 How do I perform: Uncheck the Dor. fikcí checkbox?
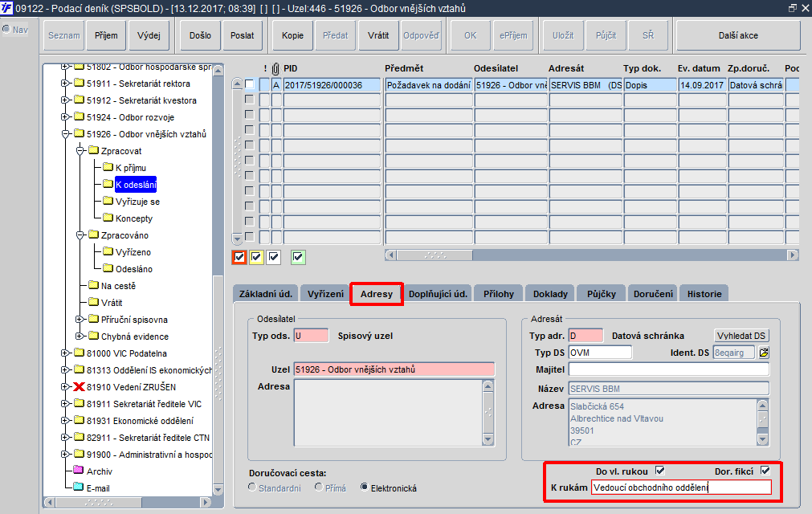(x=765, y=471)
